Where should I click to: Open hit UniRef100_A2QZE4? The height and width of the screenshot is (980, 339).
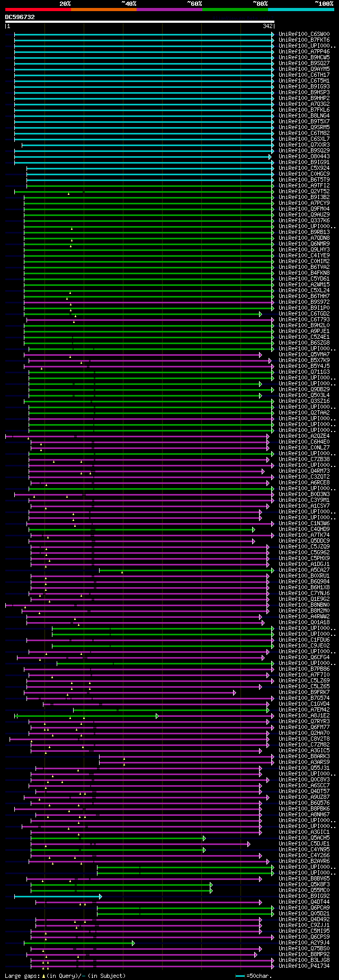304,436
